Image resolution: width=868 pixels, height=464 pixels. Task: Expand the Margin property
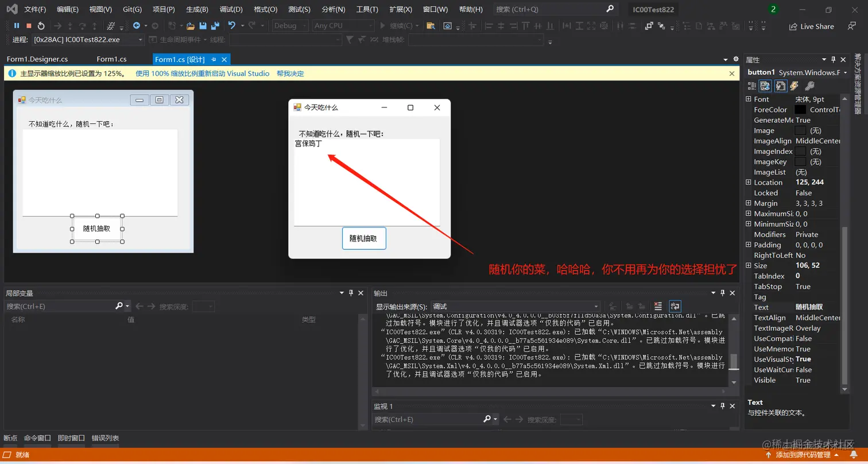pos(749,203)
